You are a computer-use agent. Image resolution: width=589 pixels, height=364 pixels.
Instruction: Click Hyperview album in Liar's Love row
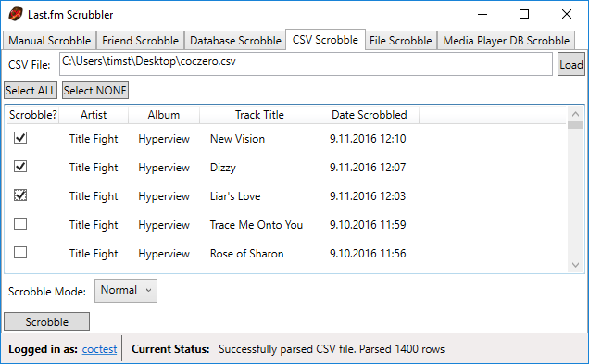(x=164, y=196)
